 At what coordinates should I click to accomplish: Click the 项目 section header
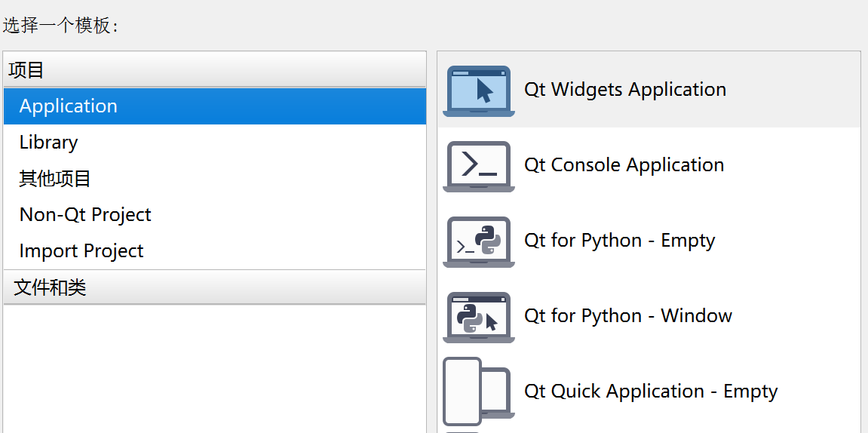coord(215,70)
